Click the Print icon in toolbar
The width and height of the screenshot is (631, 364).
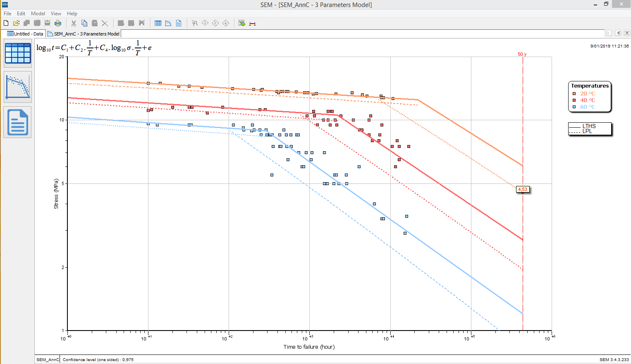[x=58, y=23]
